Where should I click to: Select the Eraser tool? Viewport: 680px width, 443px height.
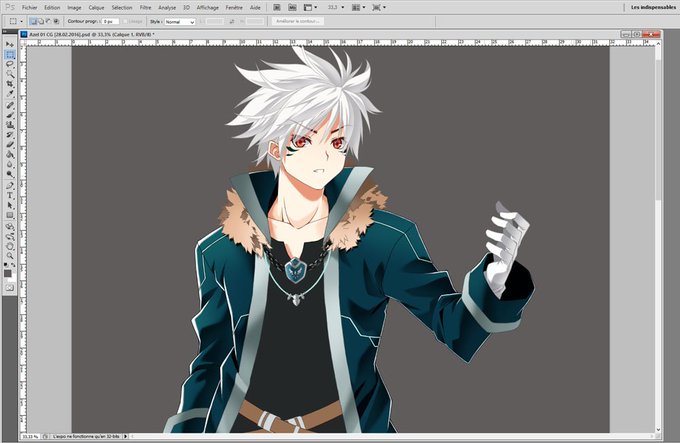(10, 144)
